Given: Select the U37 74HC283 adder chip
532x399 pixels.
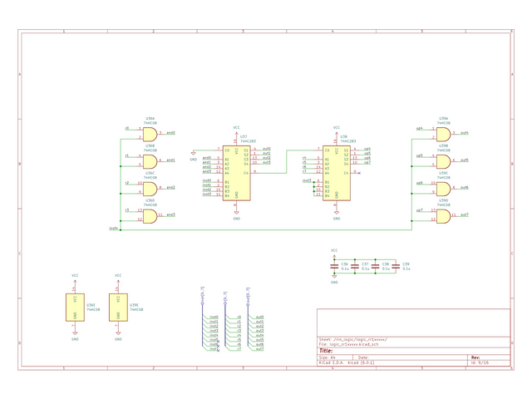Looking at the screenshot, I should click(236, 172).
